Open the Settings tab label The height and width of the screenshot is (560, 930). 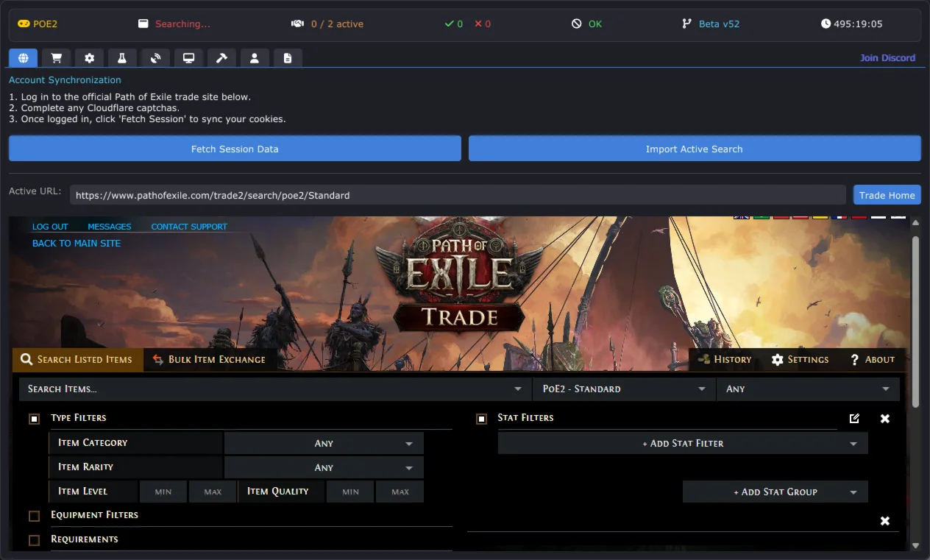pos(808,359)
